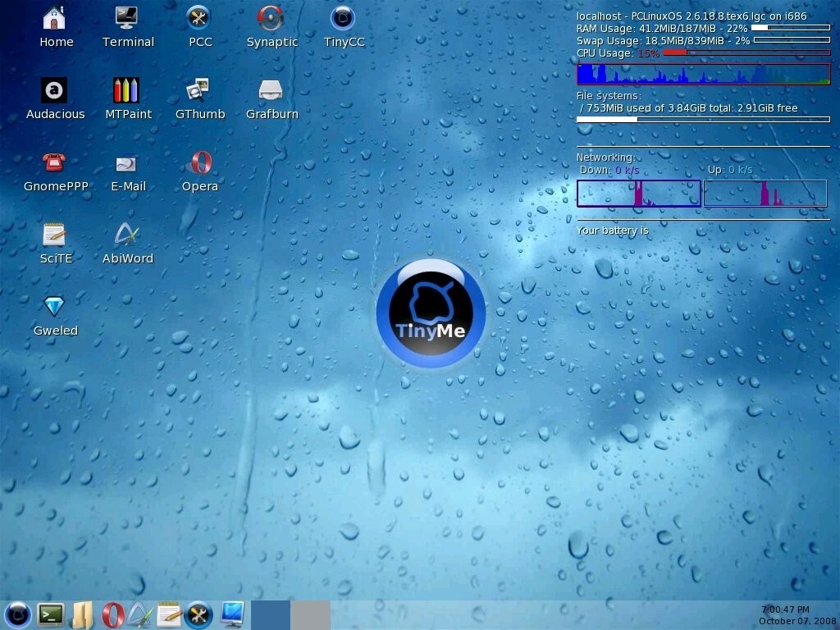
Task: Click the file system usage bar
Action: 703,120
